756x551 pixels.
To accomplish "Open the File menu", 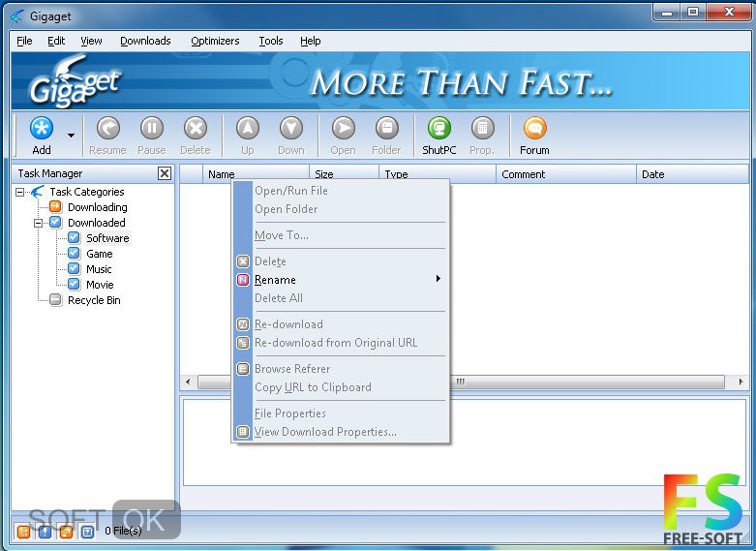I will click(24, 41).
